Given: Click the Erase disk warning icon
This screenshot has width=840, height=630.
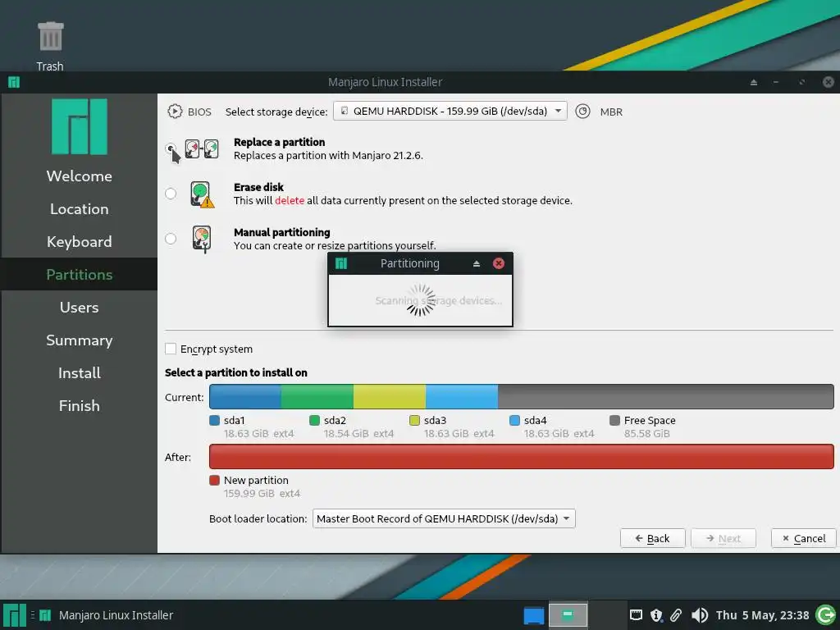Looking at the screenshot, I should coord(202,194).
